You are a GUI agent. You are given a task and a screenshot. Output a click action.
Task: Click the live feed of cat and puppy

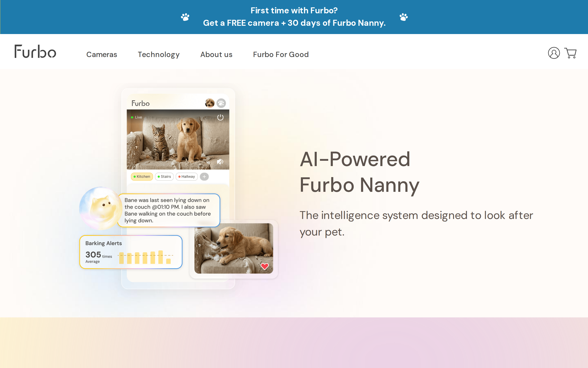tap(178, 139)
